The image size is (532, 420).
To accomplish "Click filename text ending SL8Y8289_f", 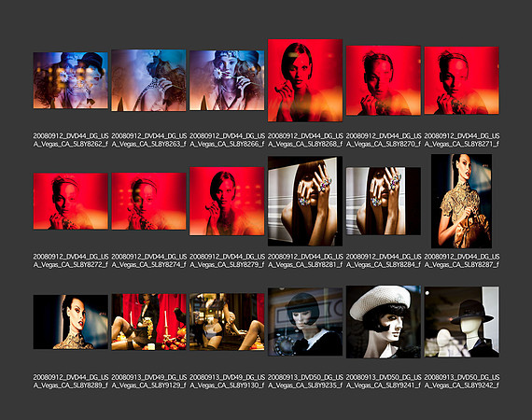I will pos(71,382).
